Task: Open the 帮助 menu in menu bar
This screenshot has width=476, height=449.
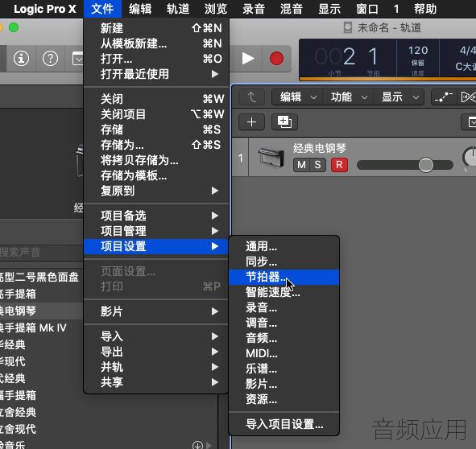Action: [x=425, y=9]
